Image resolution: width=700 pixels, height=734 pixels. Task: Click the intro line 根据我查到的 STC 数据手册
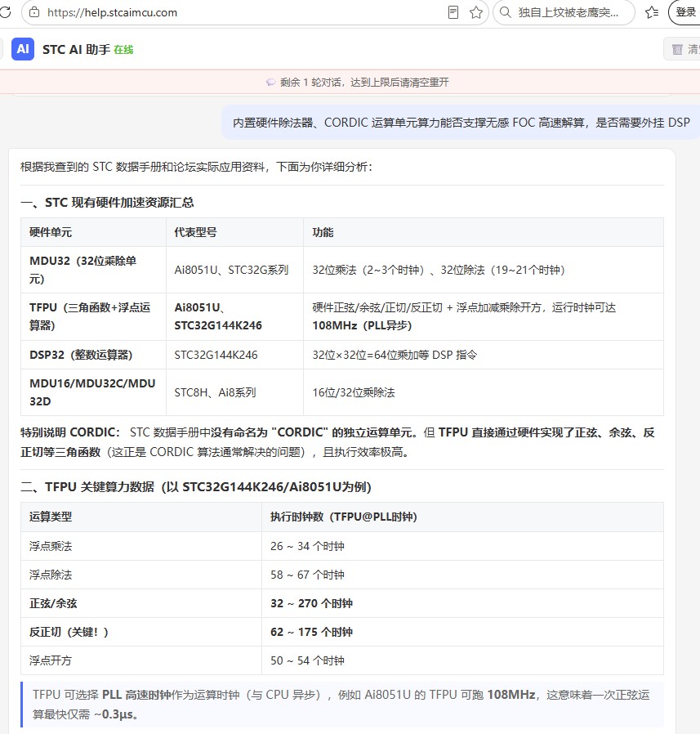(x=197, y=167)
